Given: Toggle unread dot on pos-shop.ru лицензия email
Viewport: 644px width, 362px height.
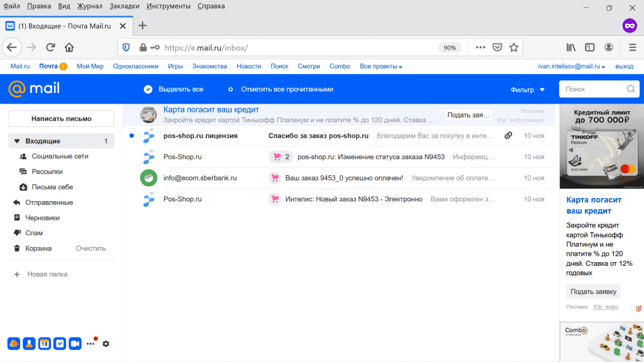Looking at the screenshot, I should click(131, 136).
